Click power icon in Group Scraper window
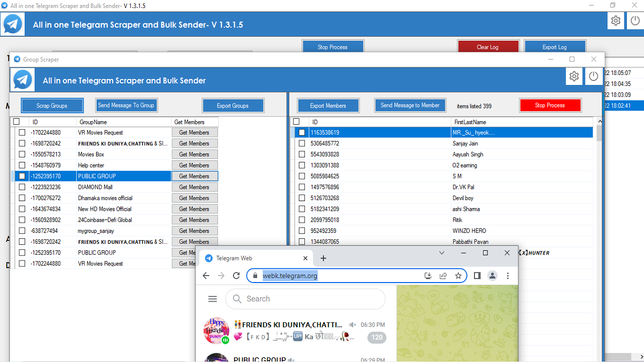 click(x=593, y=76)
